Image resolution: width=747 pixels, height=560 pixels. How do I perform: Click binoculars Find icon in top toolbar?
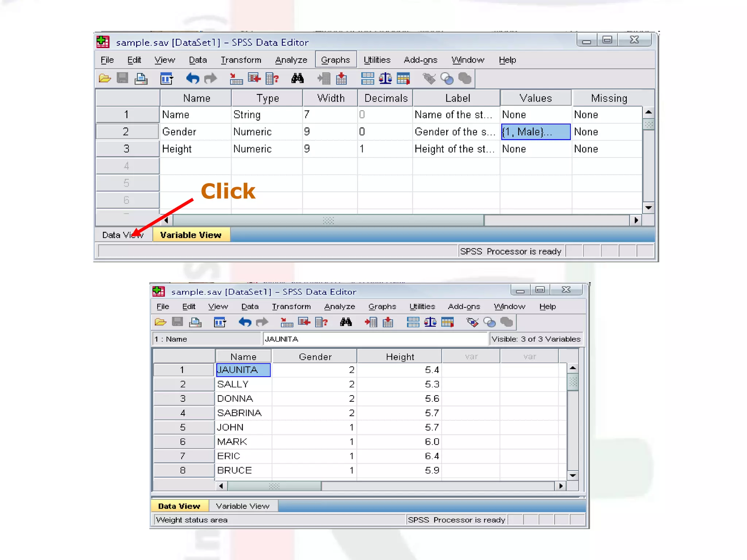pos(297,78)
